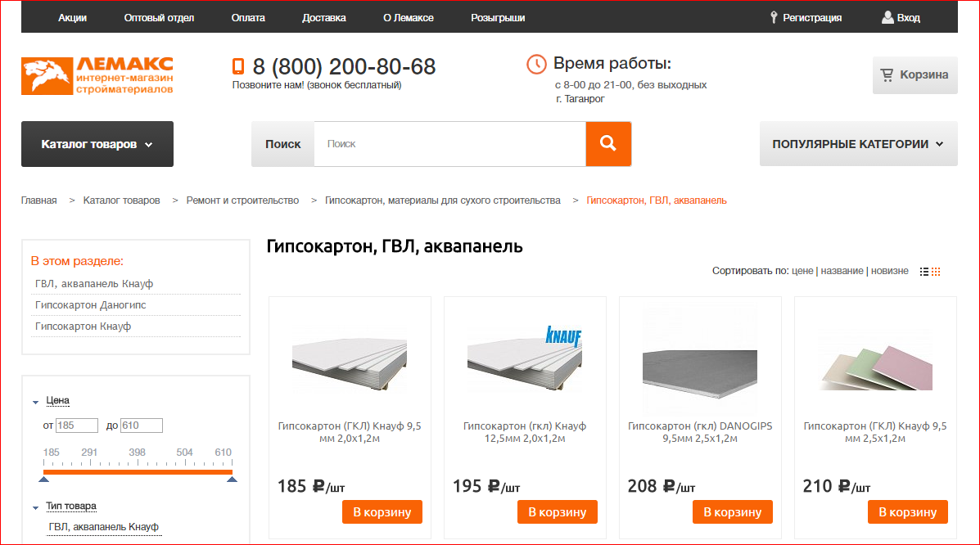Add 185 ₽ Knauf gypsum board to cart
This screenshot has height=545, width=980.
(382, 512)
